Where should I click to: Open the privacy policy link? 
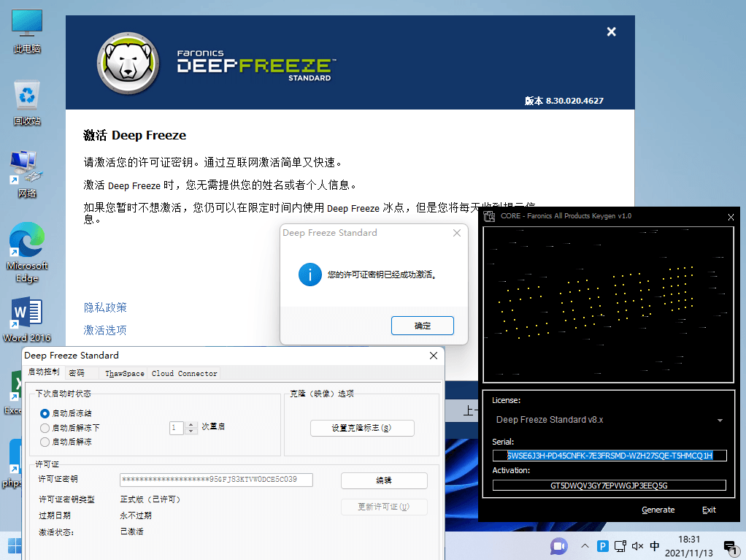pyautogui.click(x=105, y=308)
